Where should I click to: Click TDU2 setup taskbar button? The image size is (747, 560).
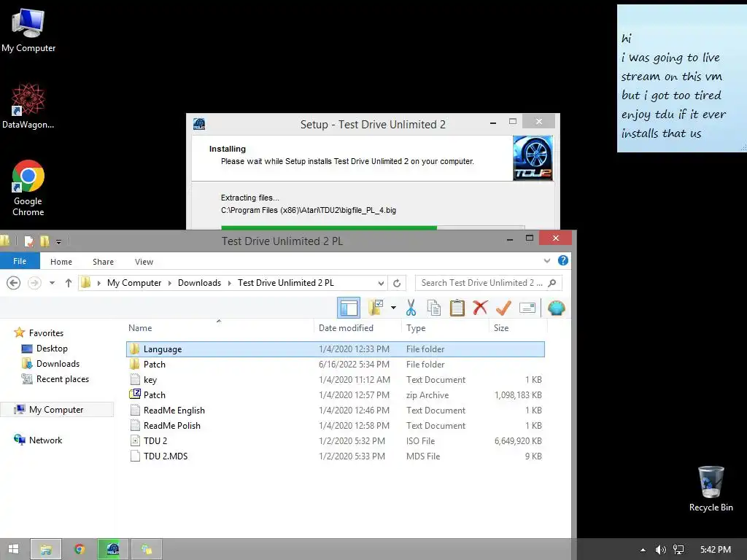[x=113, y=550]
